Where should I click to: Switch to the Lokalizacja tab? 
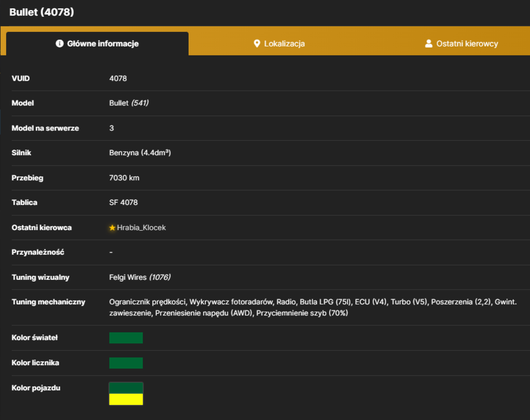click(279, 44)
